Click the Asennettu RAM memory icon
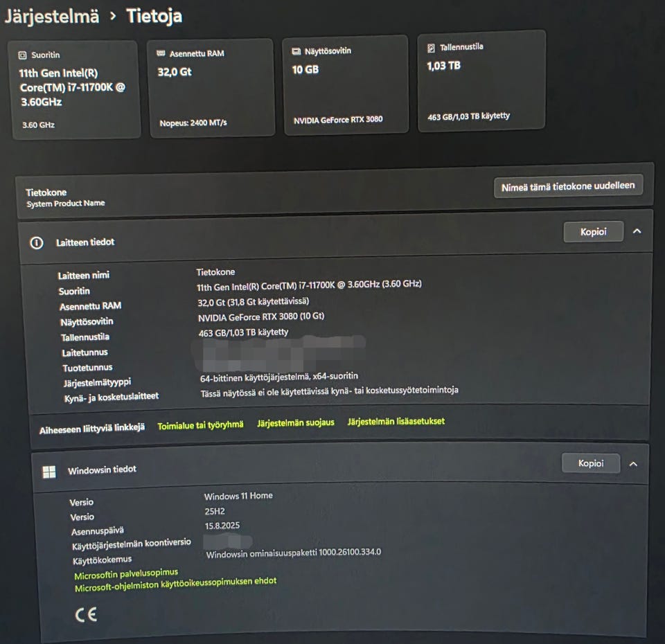The height and width of the screenshot is (644, 665). pyautogui.click(x=161, y=53)
